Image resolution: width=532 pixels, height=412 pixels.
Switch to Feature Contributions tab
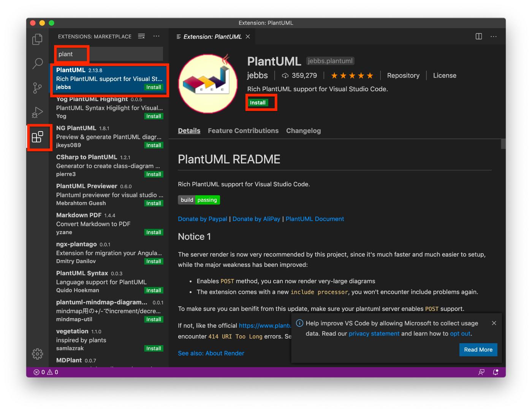pos(243,131)
